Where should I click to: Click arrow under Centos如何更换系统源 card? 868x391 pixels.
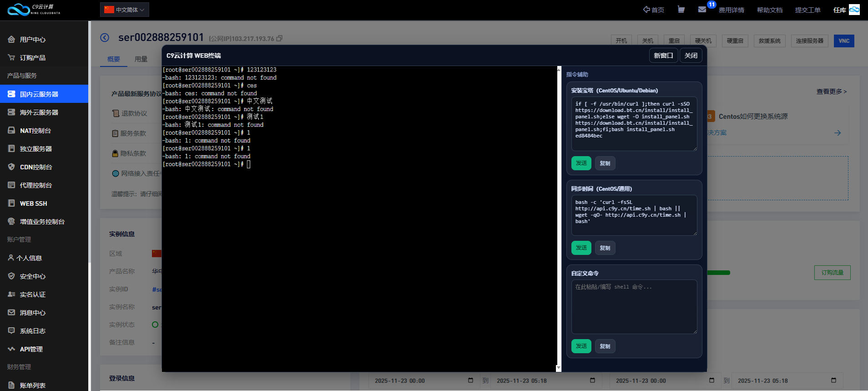(x=838, y=133)
